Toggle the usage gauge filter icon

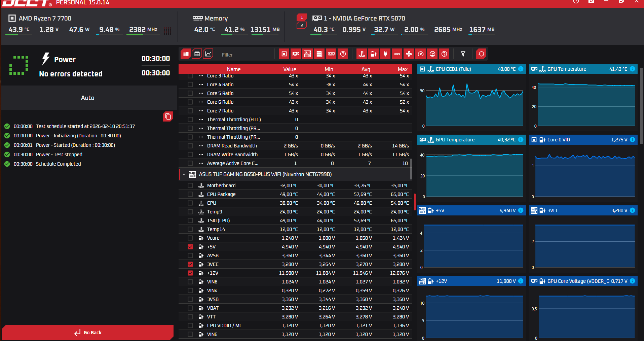pos(432,54)
